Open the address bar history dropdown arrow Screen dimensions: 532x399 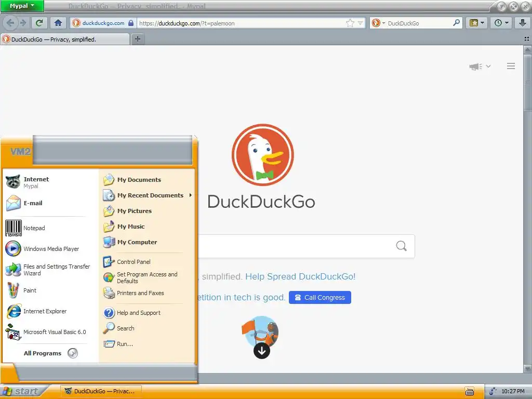(361, 23)
